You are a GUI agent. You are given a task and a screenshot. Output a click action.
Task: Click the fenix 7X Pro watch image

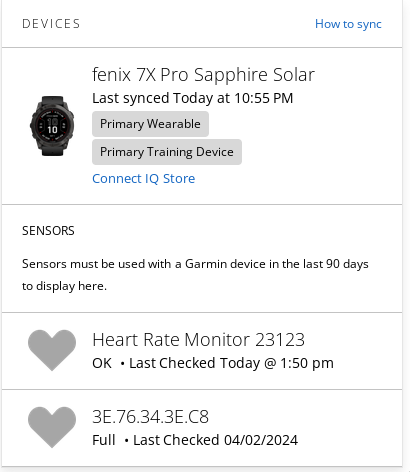coord(52,126)
